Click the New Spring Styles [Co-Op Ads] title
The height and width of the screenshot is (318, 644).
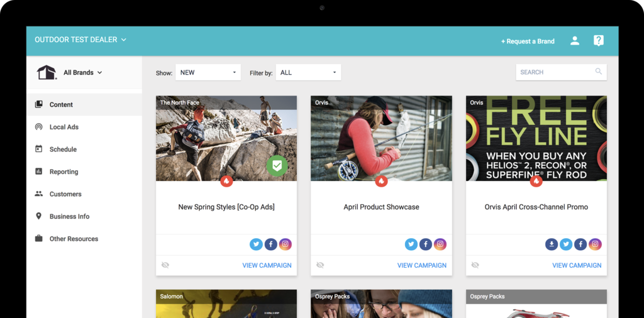point(226,207)
